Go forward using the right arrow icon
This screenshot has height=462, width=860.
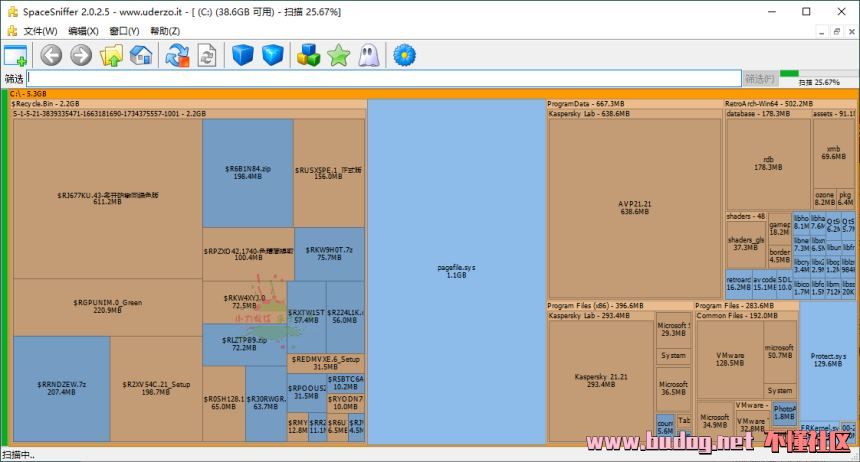pos(81,55)
